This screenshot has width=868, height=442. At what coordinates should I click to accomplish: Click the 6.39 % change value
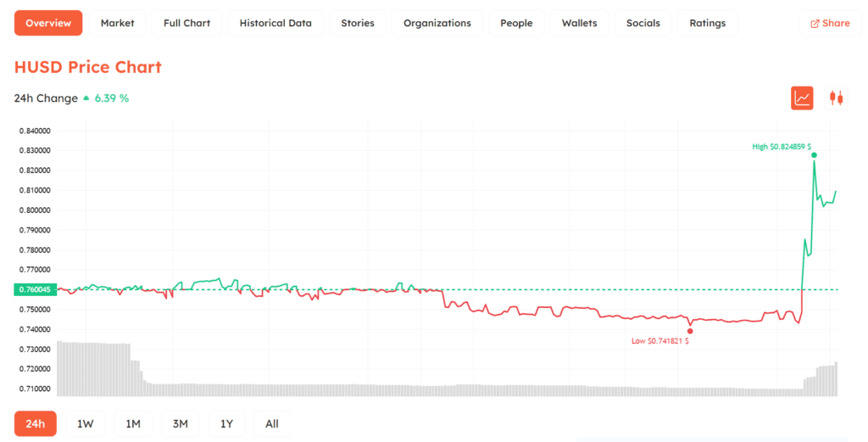112,98
